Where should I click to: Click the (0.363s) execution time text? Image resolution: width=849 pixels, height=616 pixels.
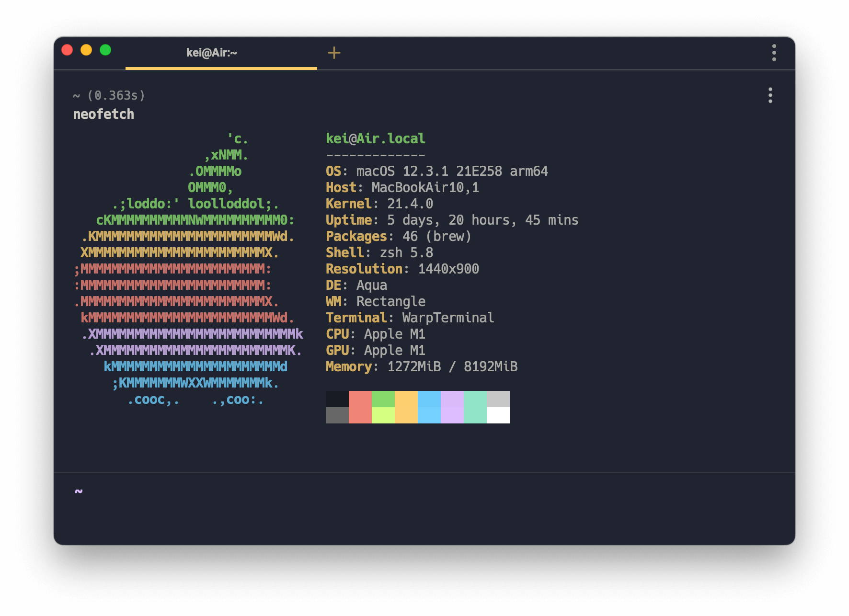[116, 95]
